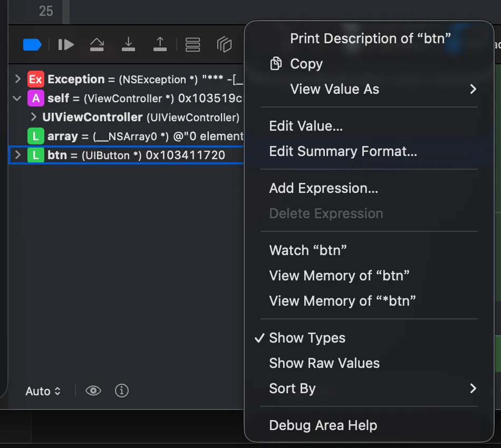Click the Continue program execution button

[x=66, y=45]
